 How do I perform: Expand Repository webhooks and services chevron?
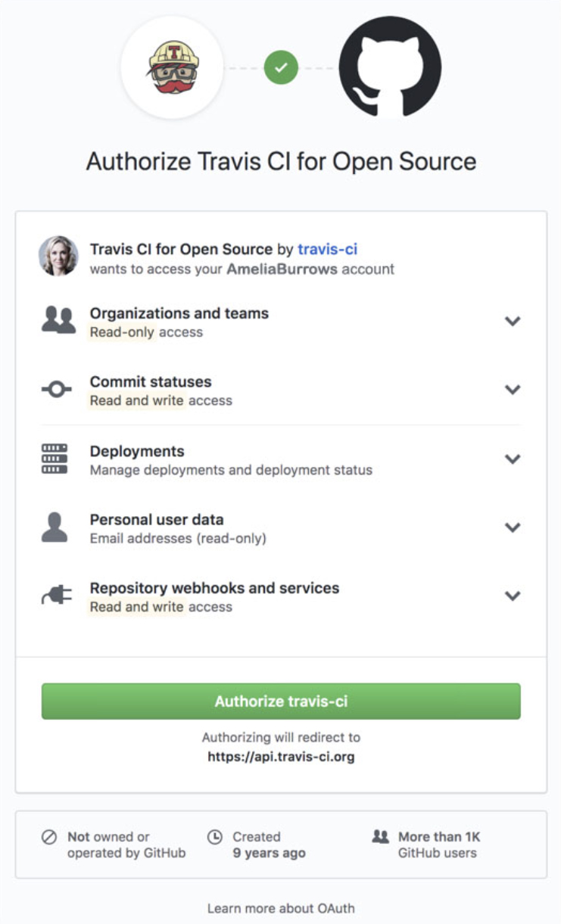click(513, 596)
